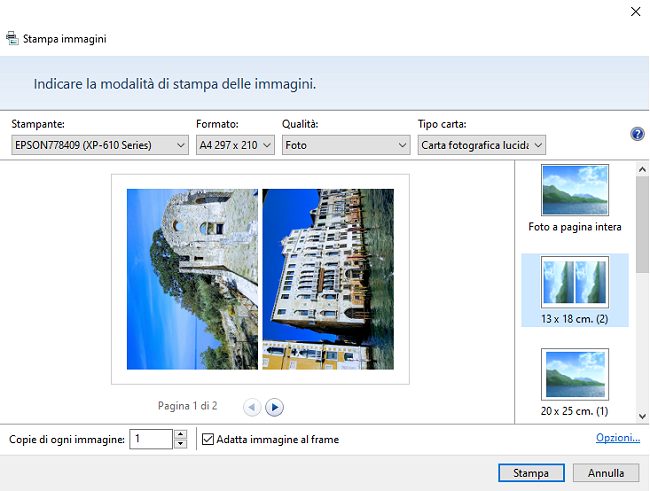Open the Qualità dropdown

pos(344,145)
